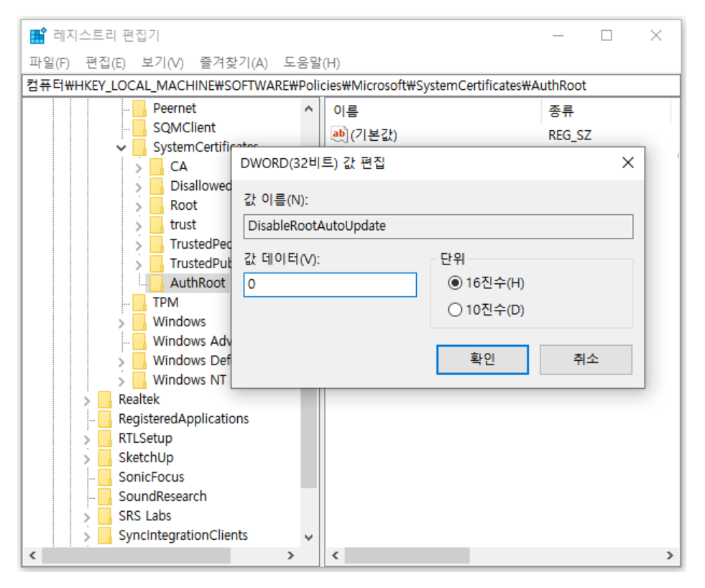Open the 즐겨찾기(A) menu
705x588 pixels.
pyautogui.click(x=234, y=63)
